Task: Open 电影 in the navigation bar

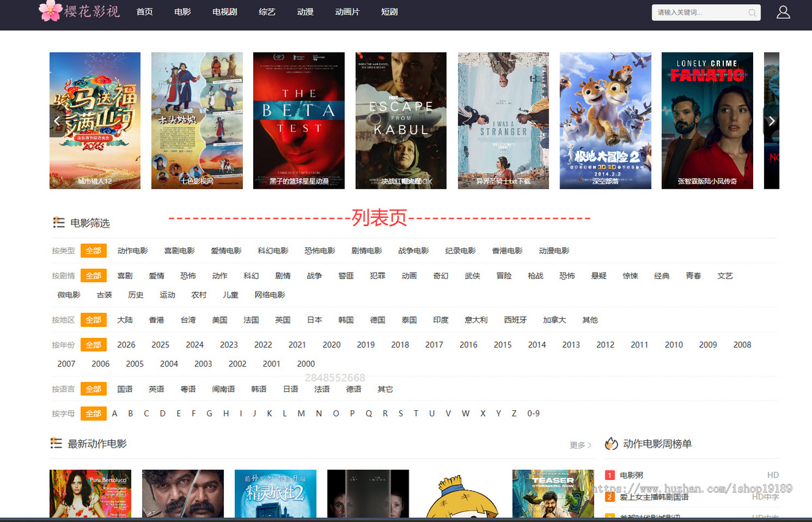Action: click(x=182, y=12)
